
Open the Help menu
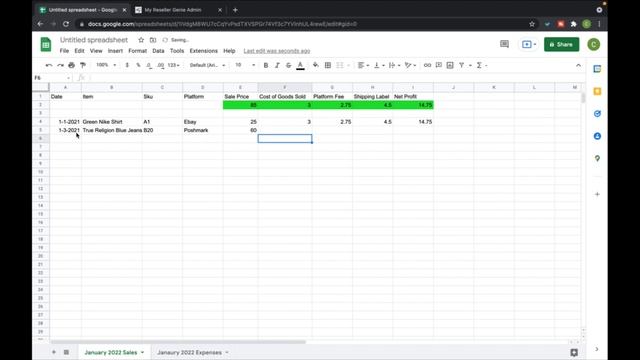229,51
